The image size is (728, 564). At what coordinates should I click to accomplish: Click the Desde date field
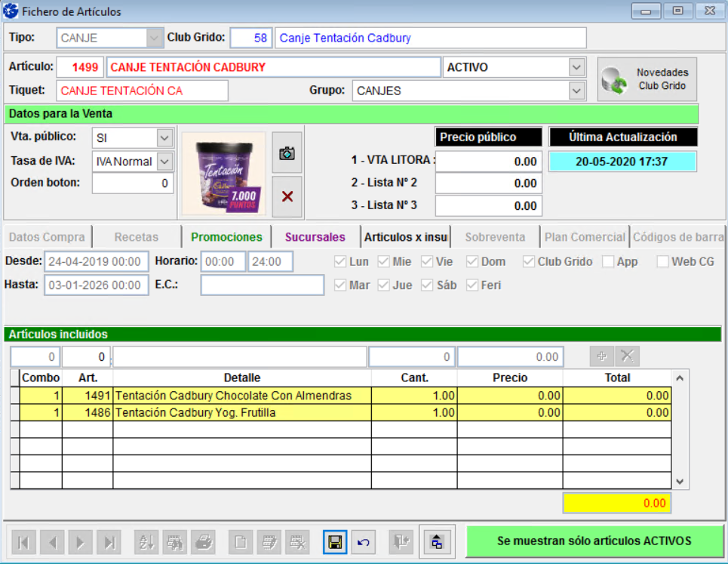pos(96,261)
